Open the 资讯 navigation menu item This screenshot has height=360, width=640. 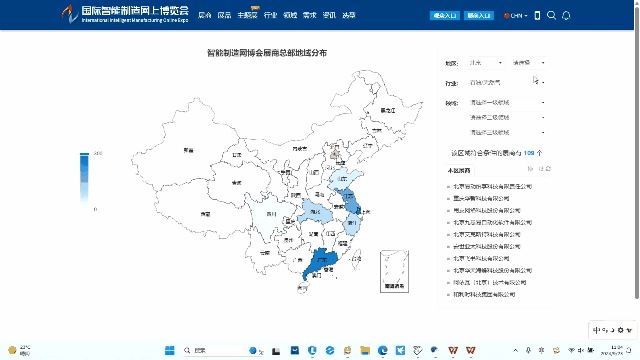pyautogui.click(x=329, y=15)
